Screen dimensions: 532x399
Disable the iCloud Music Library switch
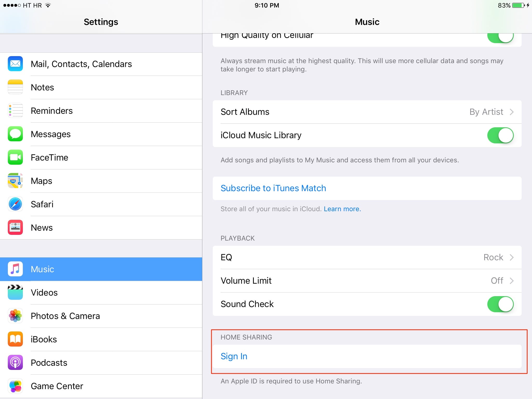500,135
